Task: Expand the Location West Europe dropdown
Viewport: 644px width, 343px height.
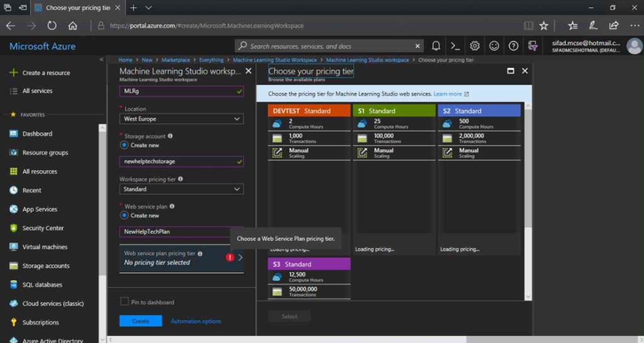Action: (x=181, y=119)
